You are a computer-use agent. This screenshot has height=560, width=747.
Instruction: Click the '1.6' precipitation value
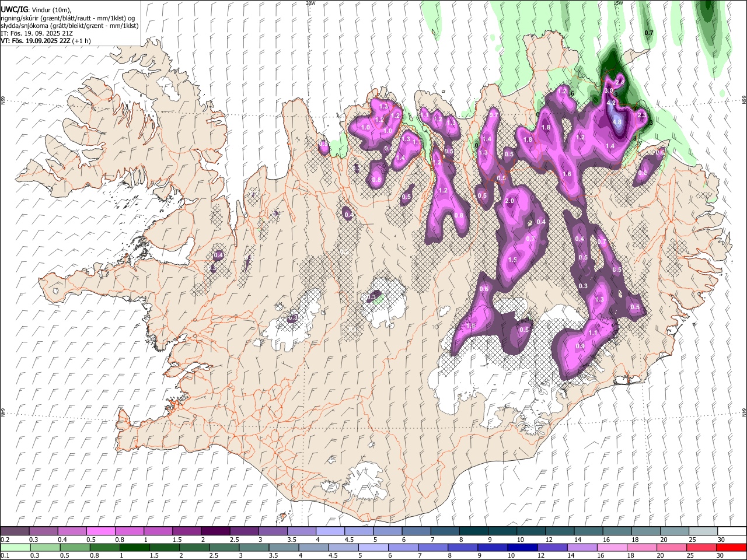pos(567,174)
